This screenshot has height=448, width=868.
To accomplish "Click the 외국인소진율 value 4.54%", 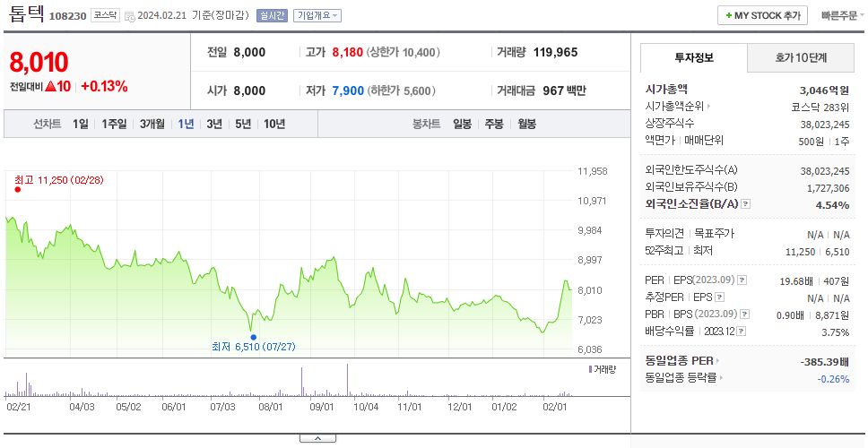I will [832, 205].
